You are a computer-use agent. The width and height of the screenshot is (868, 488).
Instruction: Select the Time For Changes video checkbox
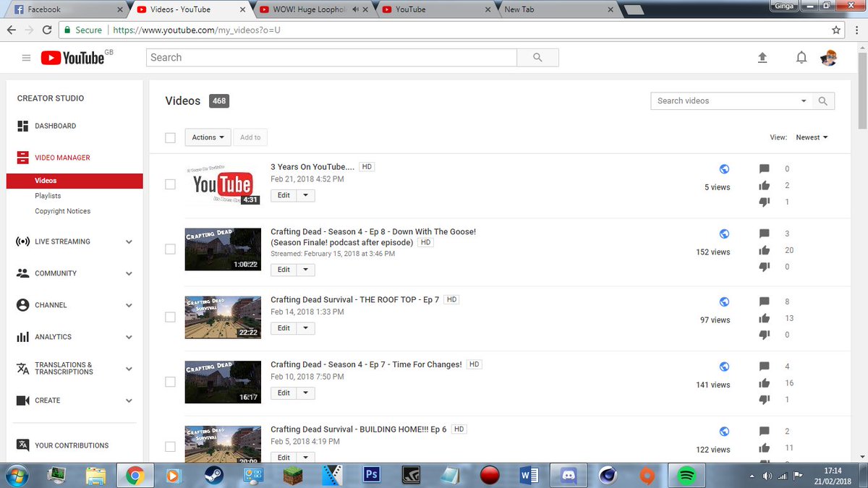pyautogui.click(x=170, y=382)
